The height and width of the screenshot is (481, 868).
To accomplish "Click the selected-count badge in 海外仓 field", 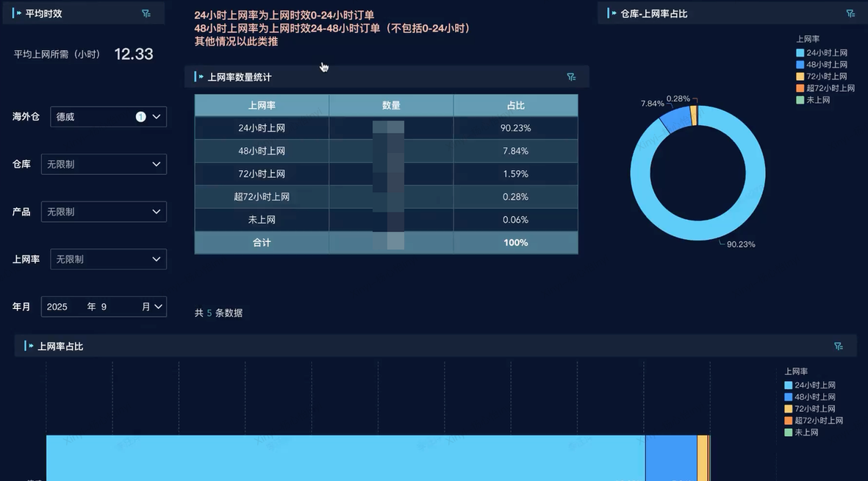I will (141, 117).
